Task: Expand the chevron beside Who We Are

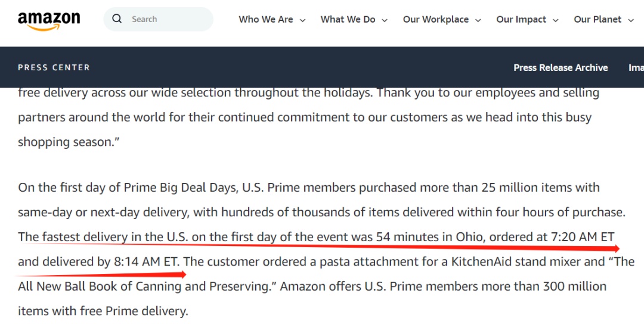Action: pos(303,20)
